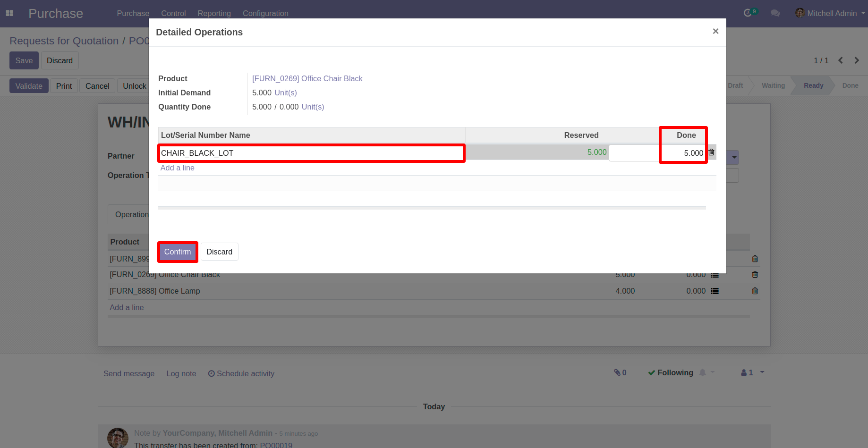Click the Cancel button
The height and width of the screenshot is (448, 868).
97,86
